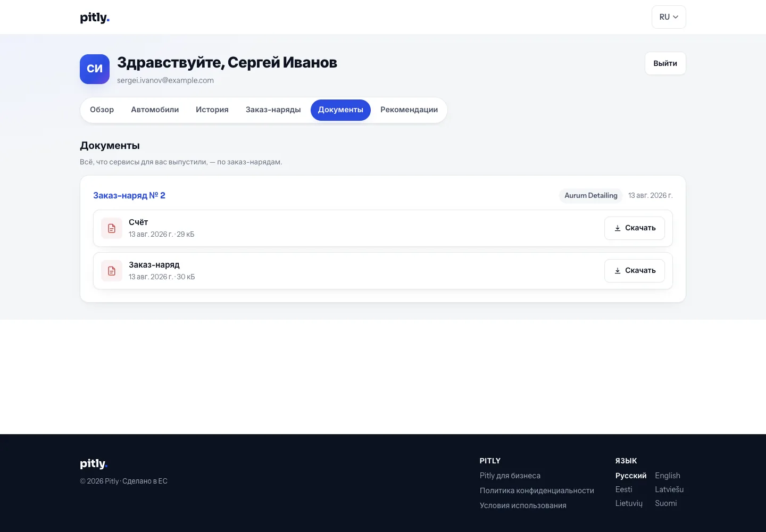This screenshot has width=766, height=532.
Task: Switch the language to Latviešu
Action: point(669,489)
